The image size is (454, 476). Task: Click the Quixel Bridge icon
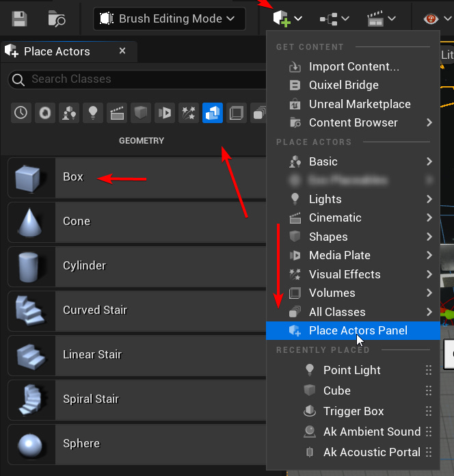(x=295, y=85)
